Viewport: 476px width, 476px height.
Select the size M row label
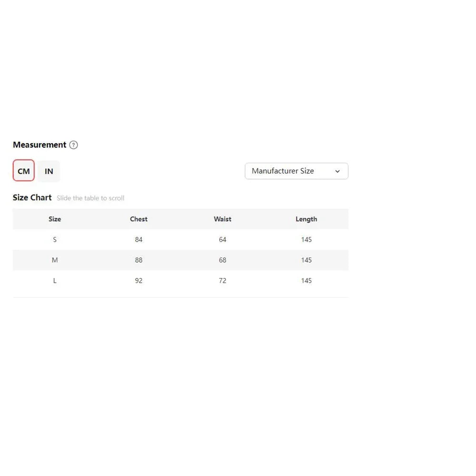click(55, 260)
